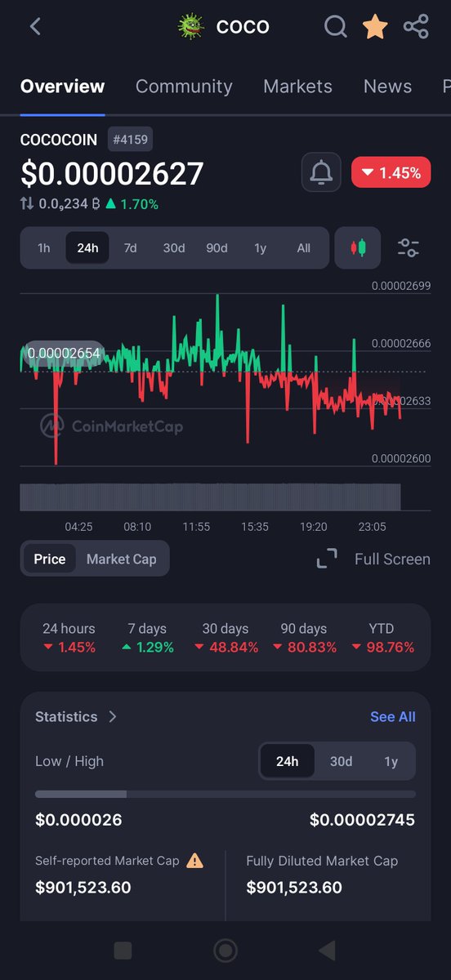Tap the COCO coin logo

coord(190,26)
